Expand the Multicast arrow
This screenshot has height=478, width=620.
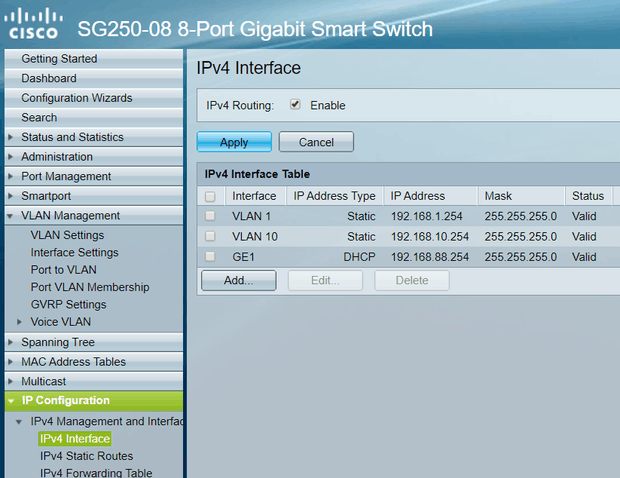(11, 382)
